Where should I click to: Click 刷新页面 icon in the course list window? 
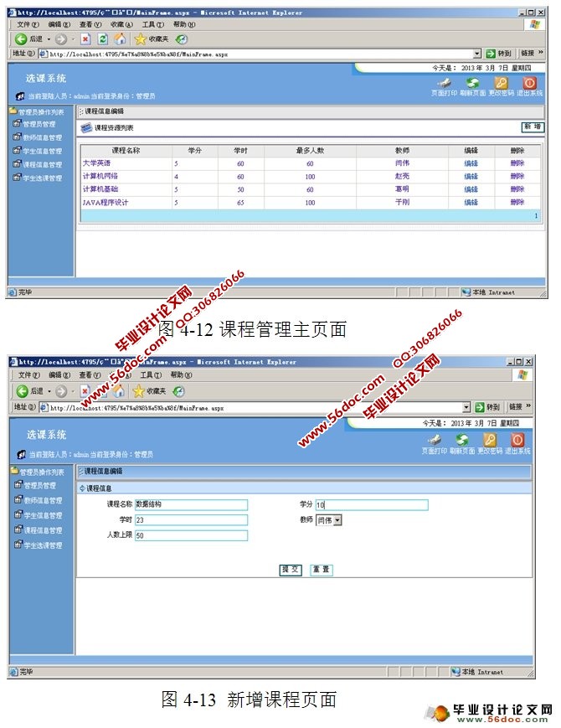click(x=473, y=83)
